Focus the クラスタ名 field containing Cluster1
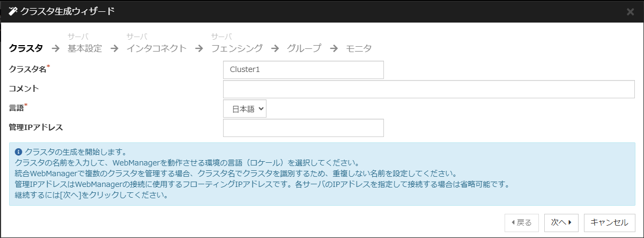Screen dimensions: 644x238 pos(303,70)
